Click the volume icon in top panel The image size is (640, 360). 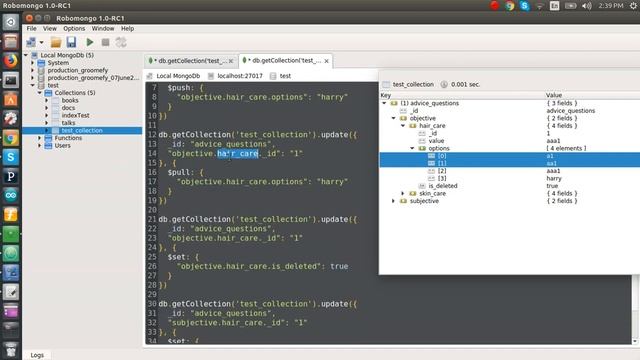pos(587,6)
